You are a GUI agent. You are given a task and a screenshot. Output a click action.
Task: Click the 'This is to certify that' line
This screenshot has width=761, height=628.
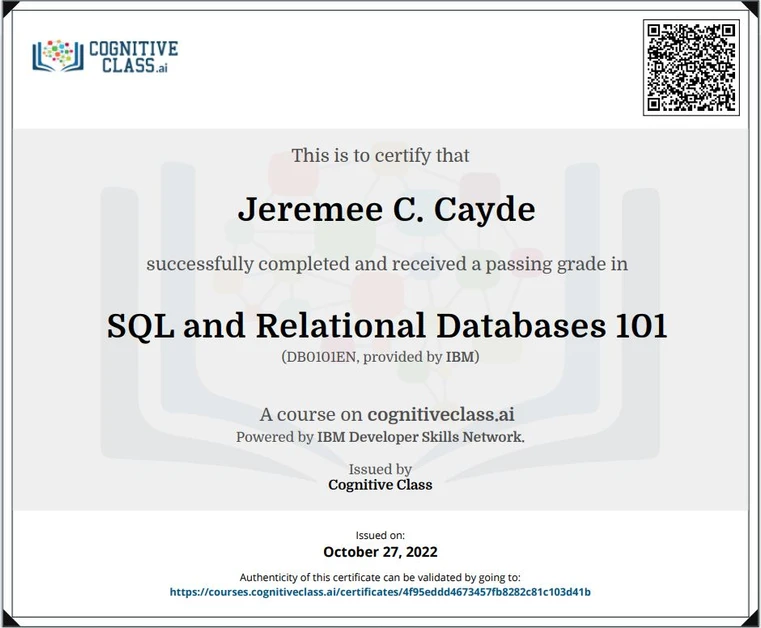click(380, 156)
